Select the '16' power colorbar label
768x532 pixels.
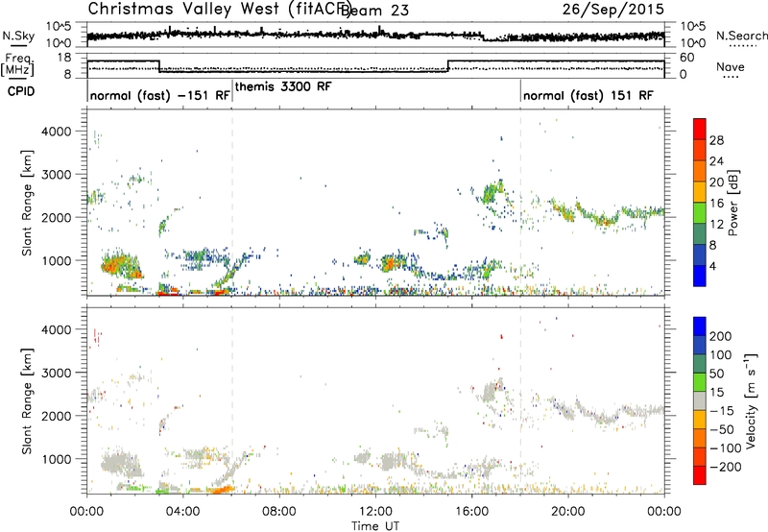716,204
